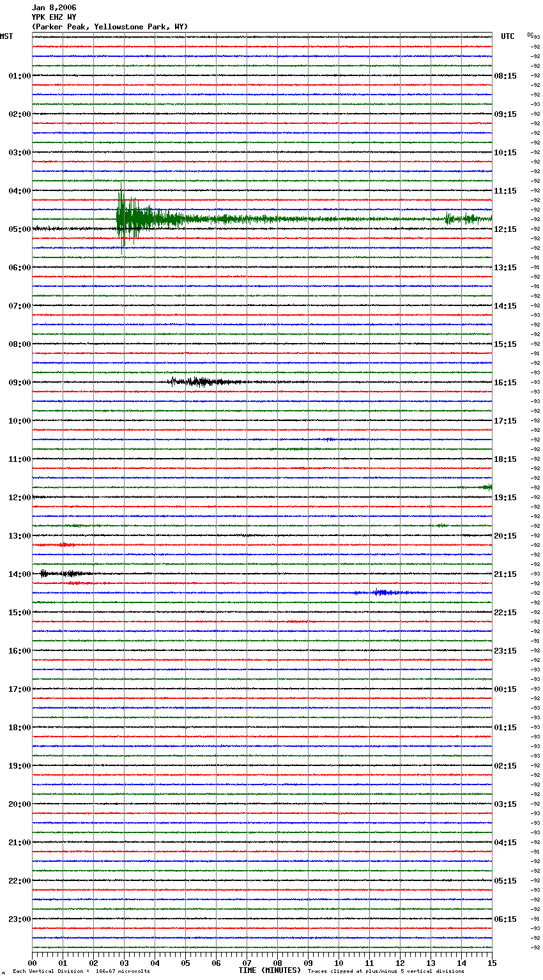Click minute tick '11' on bottom axis

pyautogui.click(x=369, y=963)
